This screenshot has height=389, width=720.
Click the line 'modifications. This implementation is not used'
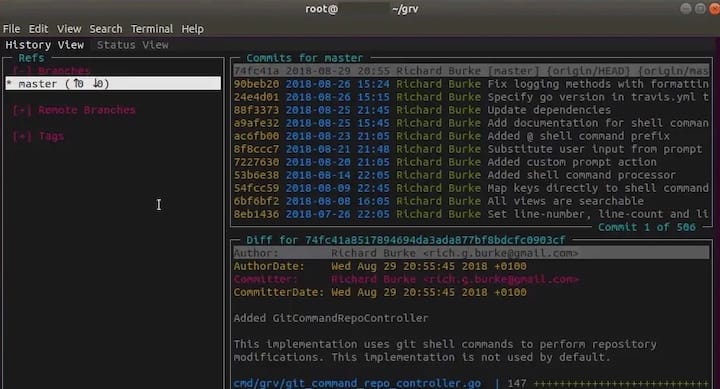click(422, 357)
